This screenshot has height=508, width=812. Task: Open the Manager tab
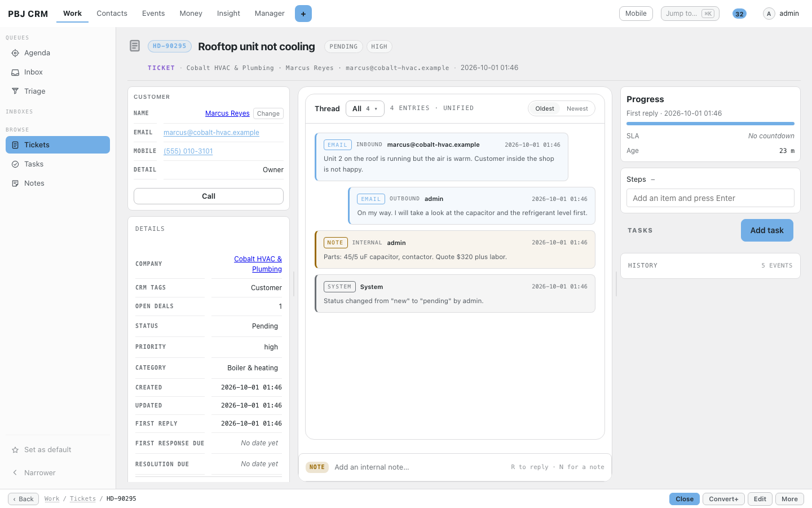coord(270,14)
